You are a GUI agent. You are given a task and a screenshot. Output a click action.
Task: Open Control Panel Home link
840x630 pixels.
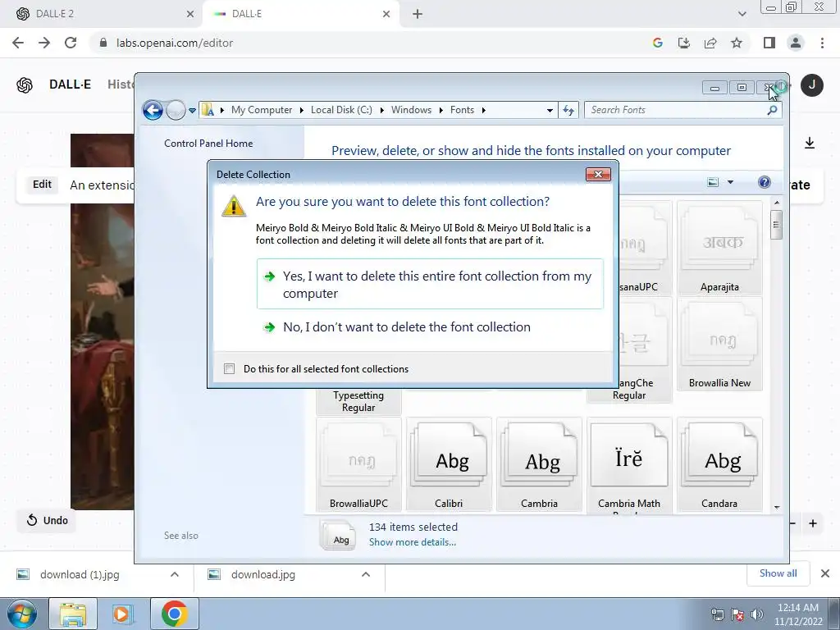click(x=208, y=143)
